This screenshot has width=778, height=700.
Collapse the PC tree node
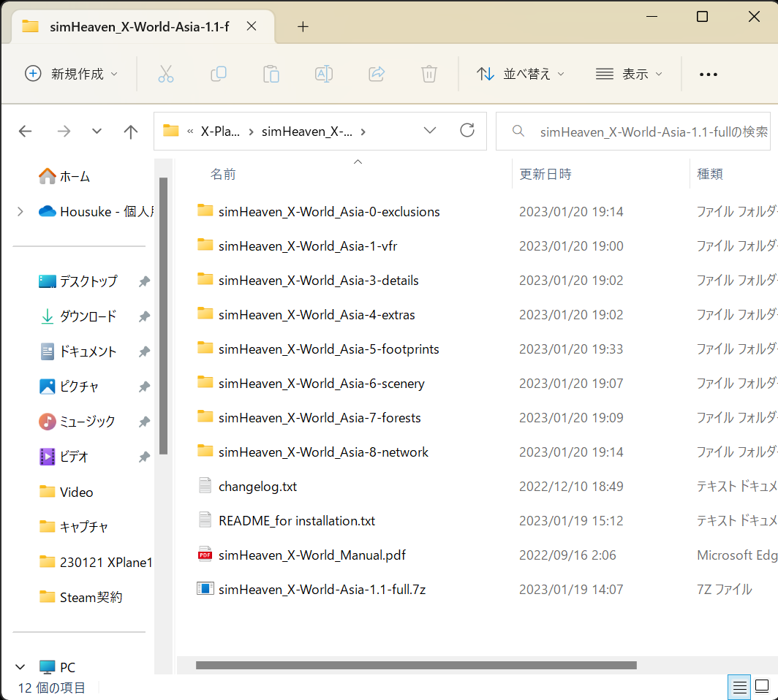[20, 667]
